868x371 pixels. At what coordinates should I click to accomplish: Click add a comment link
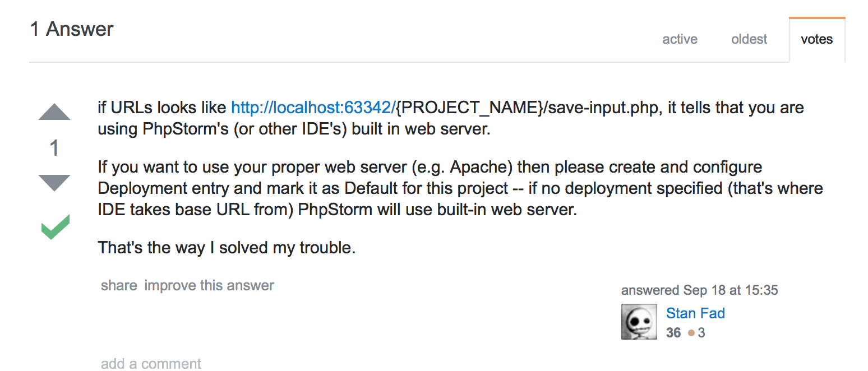(x=151, y=364)
